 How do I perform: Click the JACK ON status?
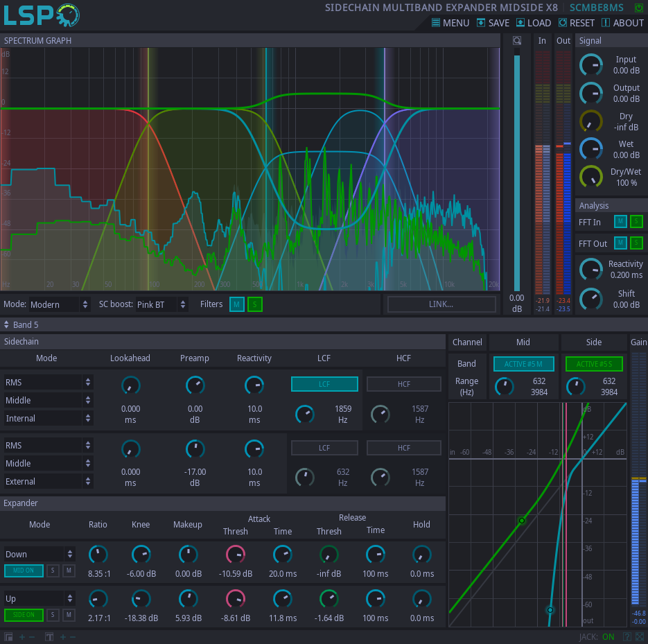(597, 637)
